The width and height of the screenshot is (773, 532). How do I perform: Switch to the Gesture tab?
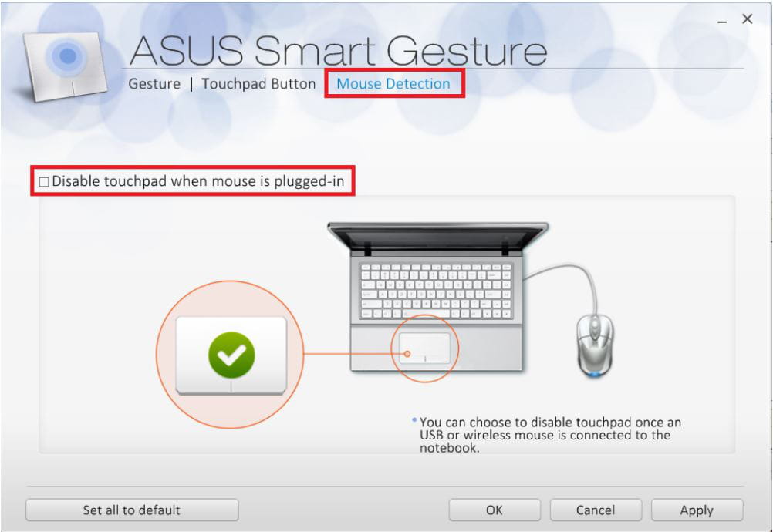click(x=154, y=84)
